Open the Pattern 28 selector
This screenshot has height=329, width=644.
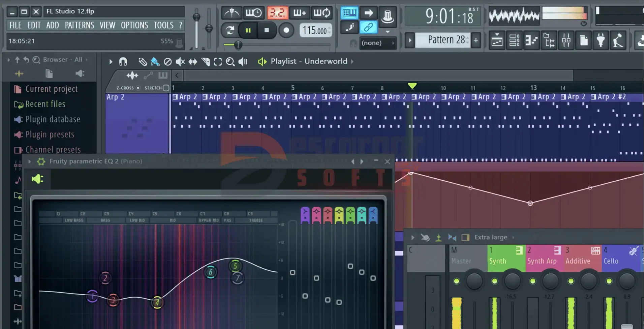click(442, 40)
